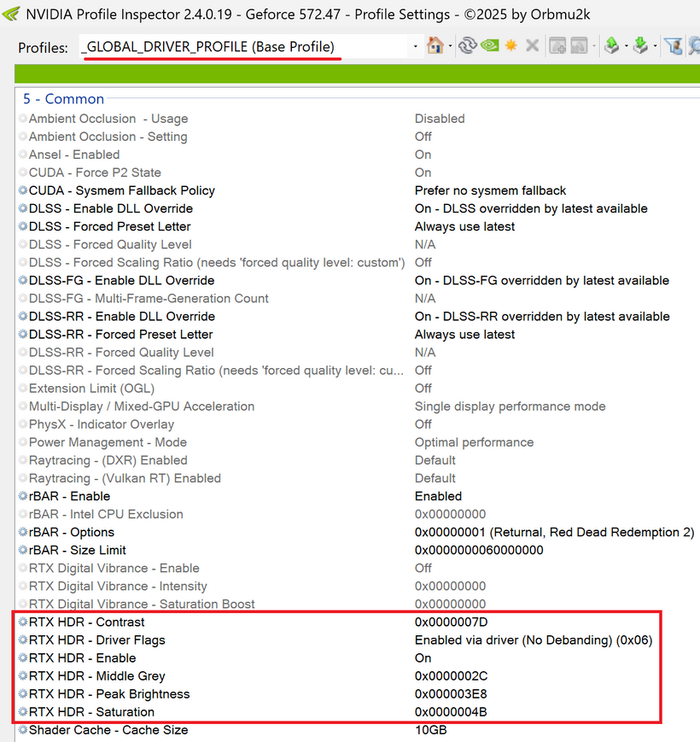Toggle the user-modified settings filter icon
Viewport: 700px width, 742px height.
pyautogui.click(x=674, y=45)
